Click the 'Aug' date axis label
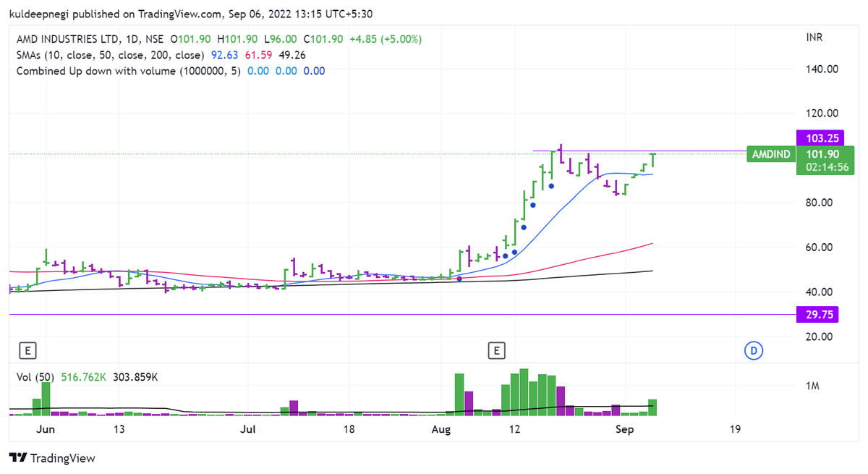The image size is (868, 474). coord(441,429)
